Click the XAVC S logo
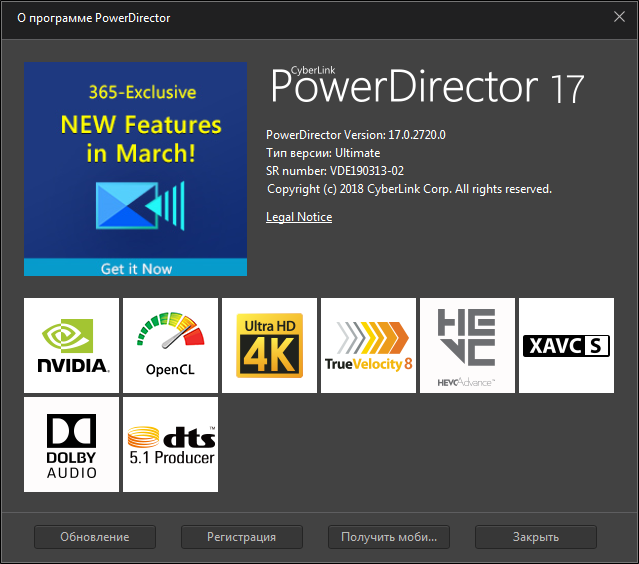The image size is (639, 564). [x=566, y=345]
